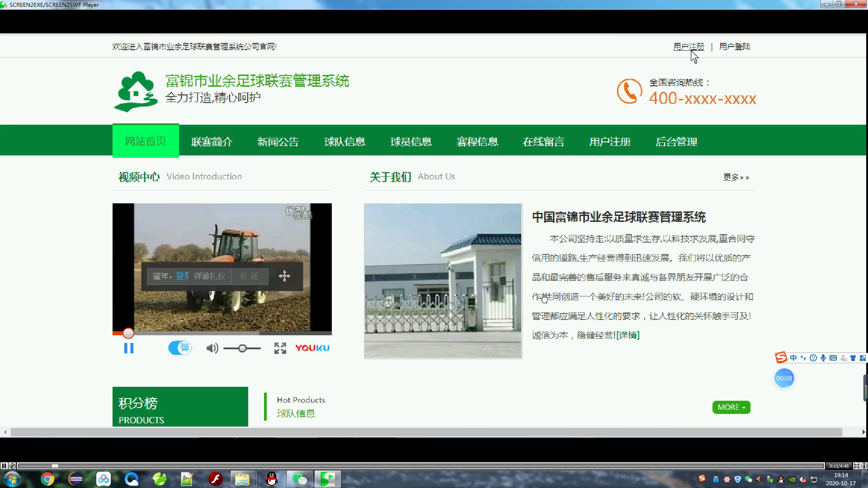The image size is (868, 488).
Task: Click the green 球队信息 Hot Products heading
Action: pyautogui.click(x=296, y=413)
